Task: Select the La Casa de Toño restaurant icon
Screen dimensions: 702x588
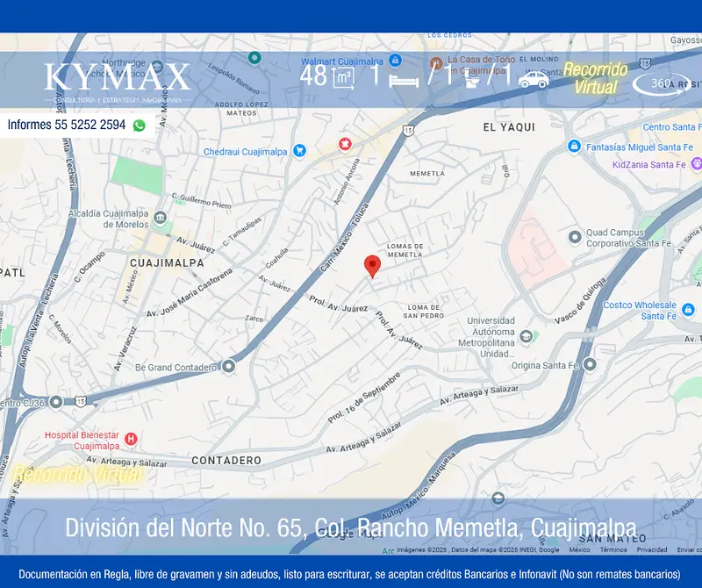Action: pos(436,62)
